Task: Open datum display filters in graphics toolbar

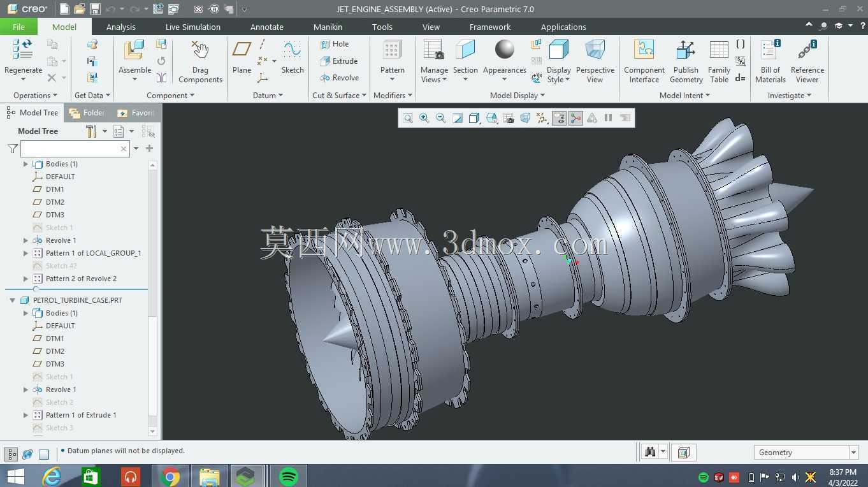Action: pyautogui.click(x=542, y=118)
